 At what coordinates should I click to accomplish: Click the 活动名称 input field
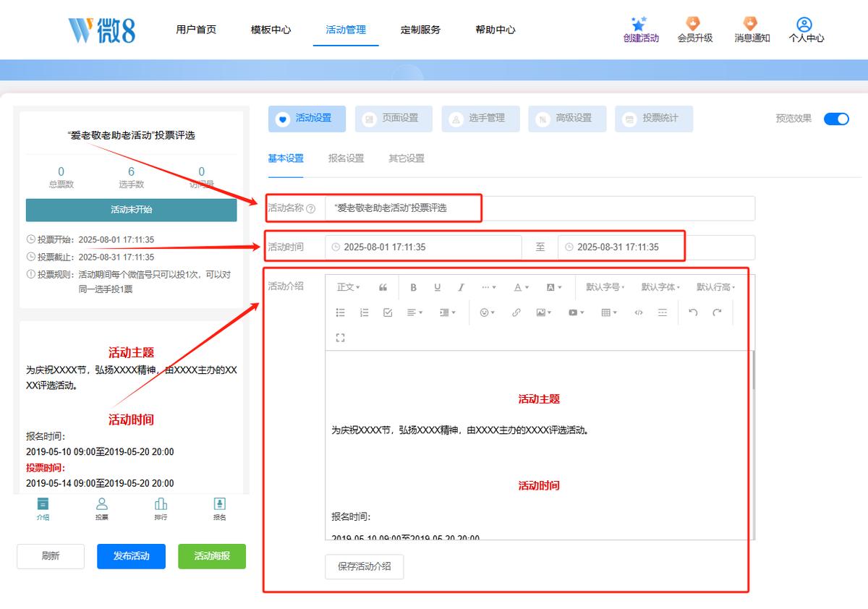click(540, 208)
